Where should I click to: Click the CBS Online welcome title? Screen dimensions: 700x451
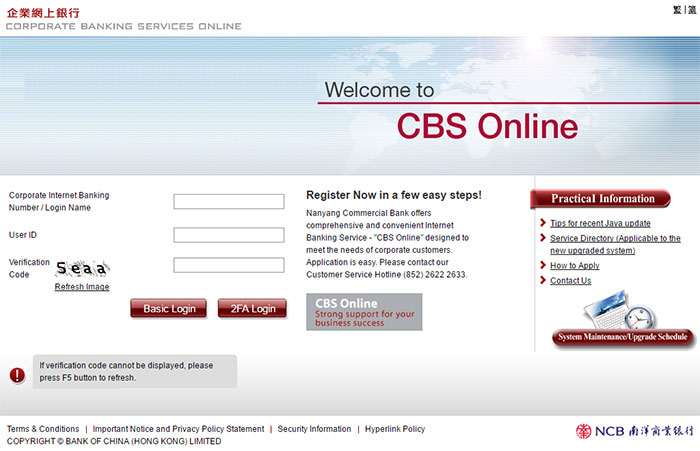[487, 126]
